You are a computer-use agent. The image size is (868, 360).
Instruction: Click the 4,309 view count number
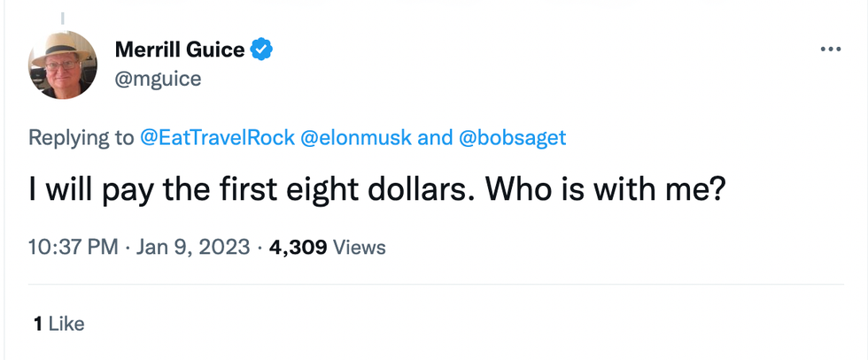[299, 247]
